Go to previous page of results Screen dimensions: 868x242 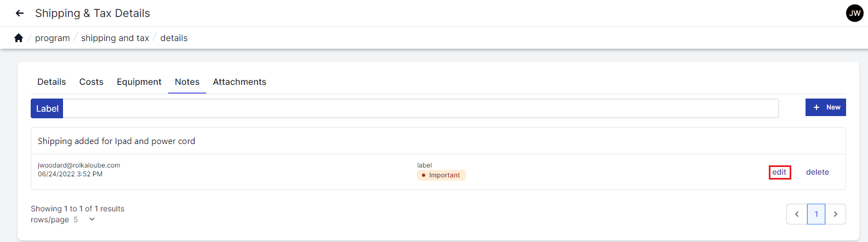click(x=797, y=214)
